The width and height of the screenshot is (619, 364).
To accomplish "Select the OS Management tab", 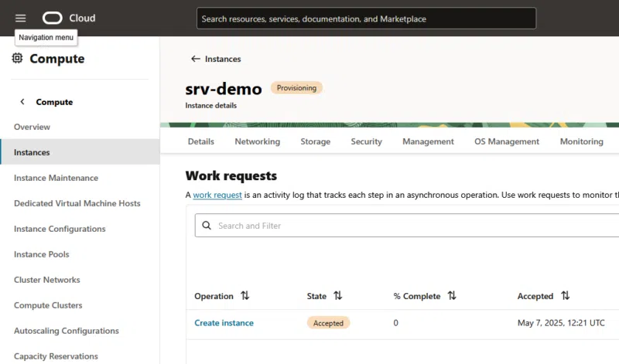I will pyautogui.click(x=507, y=141).
